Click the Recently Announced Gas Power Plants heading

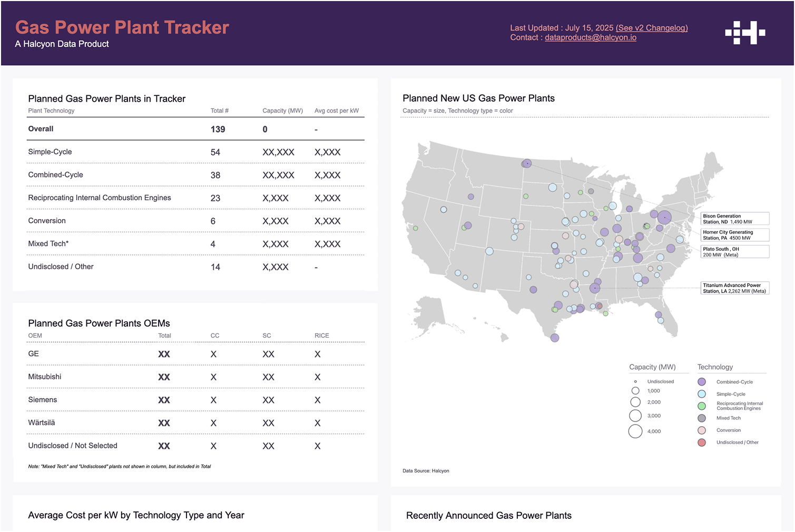pyautogui.click(x=489, y=516)
